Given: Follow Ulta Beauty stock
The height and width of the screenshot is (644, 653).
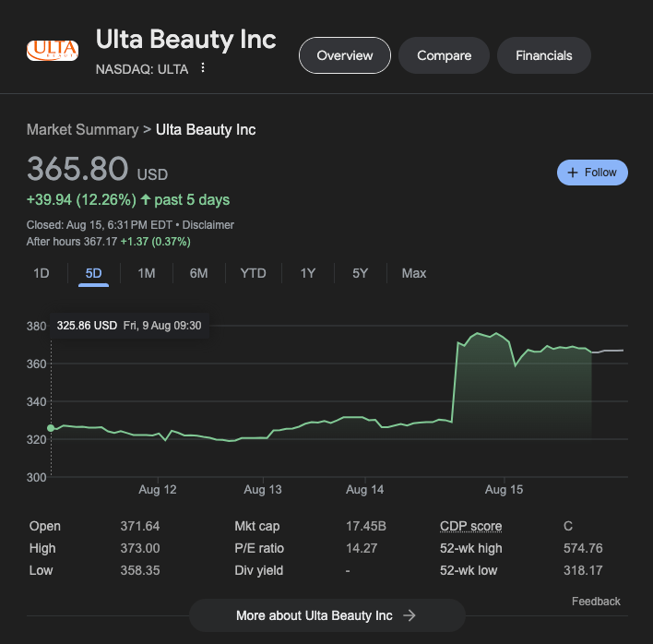Looking at the screenshot, I should pyautogui.click(x=592, y=173).
